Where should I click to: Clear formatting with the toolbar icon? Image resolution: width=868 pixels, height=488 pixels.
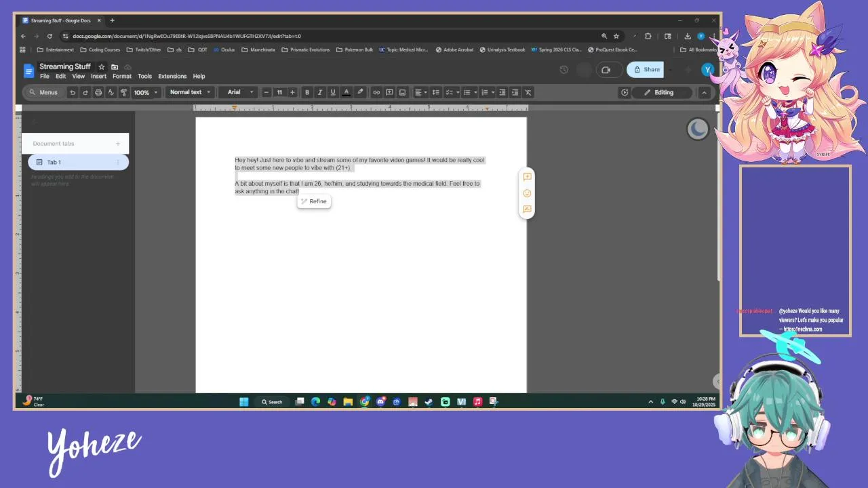tap(528, 92)
